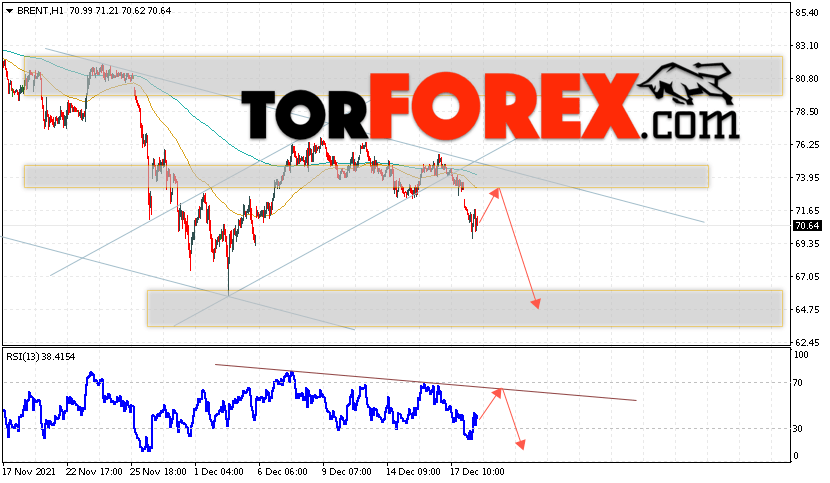Screen dimensions: 830x483
Task: Click the 64.75 price axis label
Action: click(x=807, y=309)
